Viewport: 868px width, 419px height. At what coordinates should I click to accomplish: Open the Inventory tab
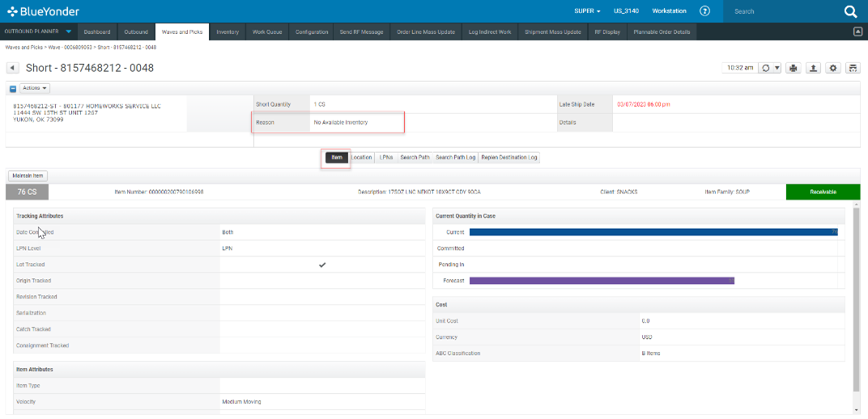(228, 32)
